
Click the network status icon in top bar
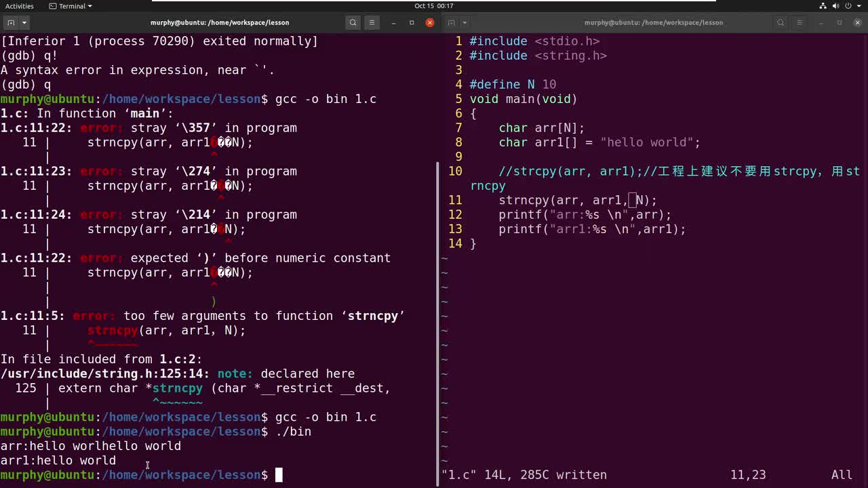click(823, 6)
